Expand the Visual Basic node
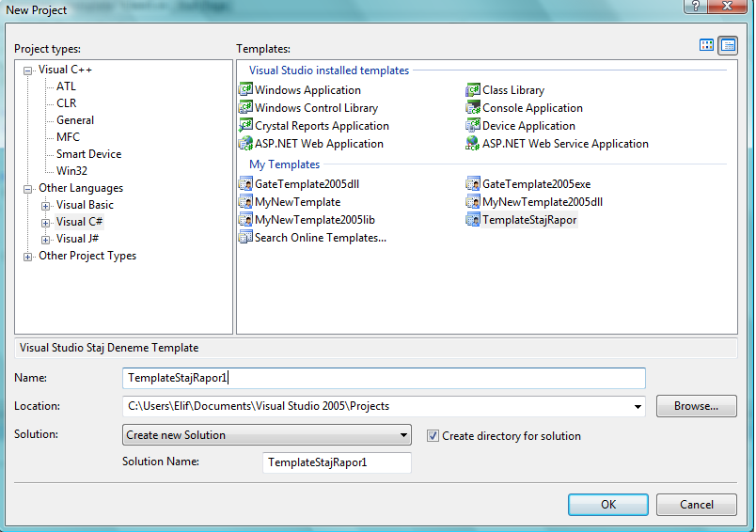Image resolution: width=756 pixels, height=532 pixels. (45, 205)
